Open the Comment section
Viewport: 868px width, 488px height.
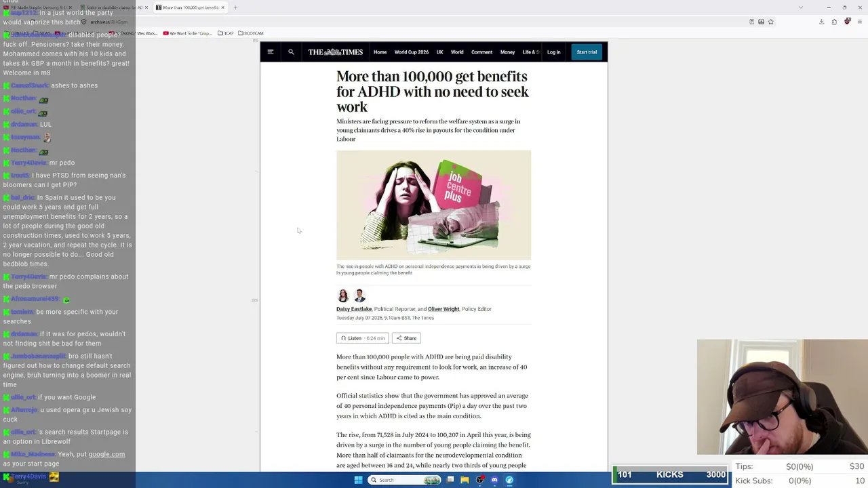click(481, 52)
